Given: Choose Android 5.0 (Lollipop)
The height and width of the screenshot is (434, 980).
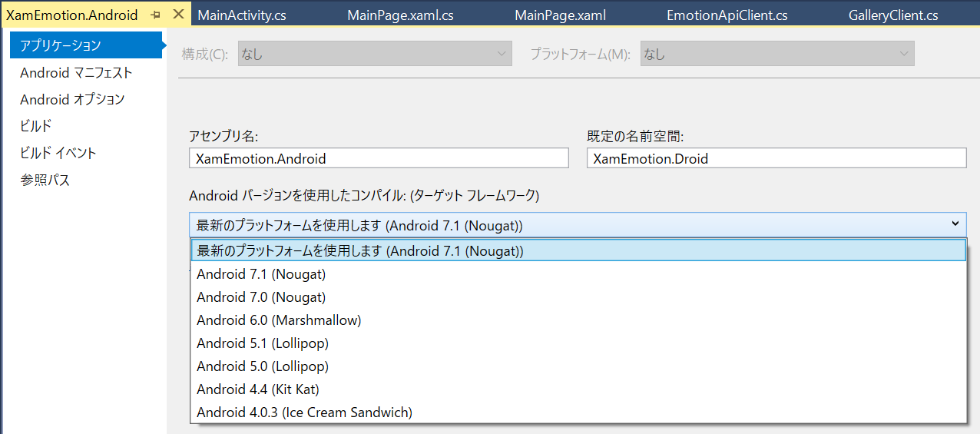Looking at the screenshot, I should tap(578, 366).
